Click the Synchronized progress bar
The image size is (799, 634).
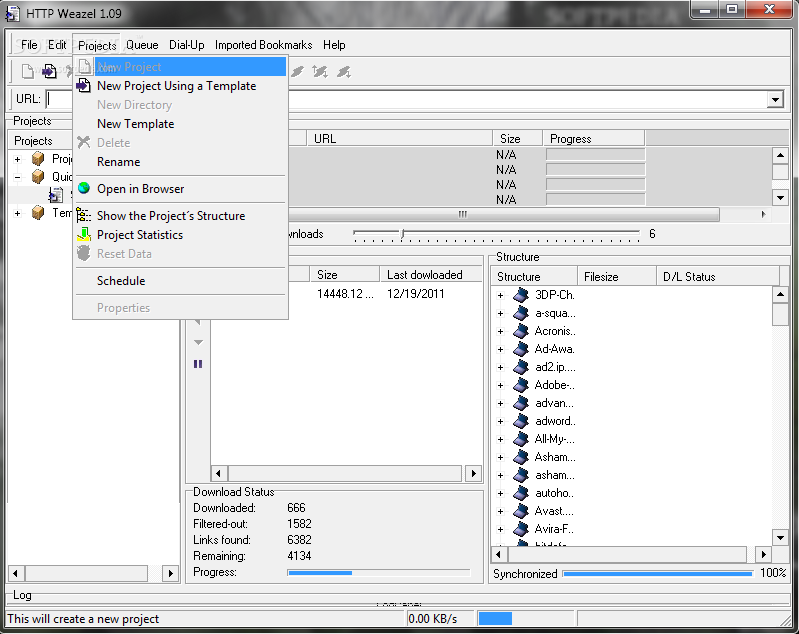[x=657, y=574]
